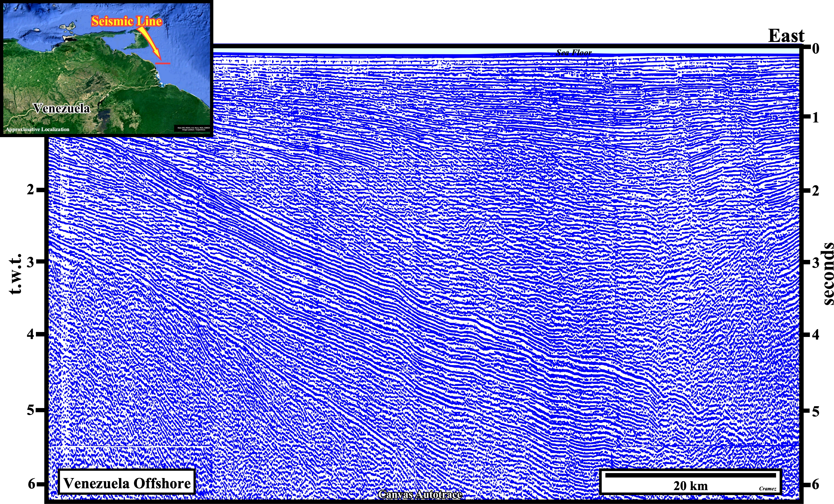Click the '3' tick on the left axis

pos(30,262)
